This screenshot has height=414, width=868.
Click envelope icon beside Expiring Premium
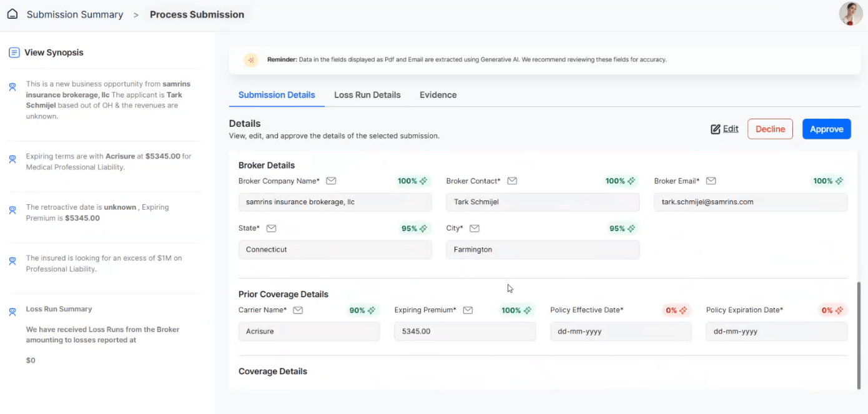coord(468,310)
